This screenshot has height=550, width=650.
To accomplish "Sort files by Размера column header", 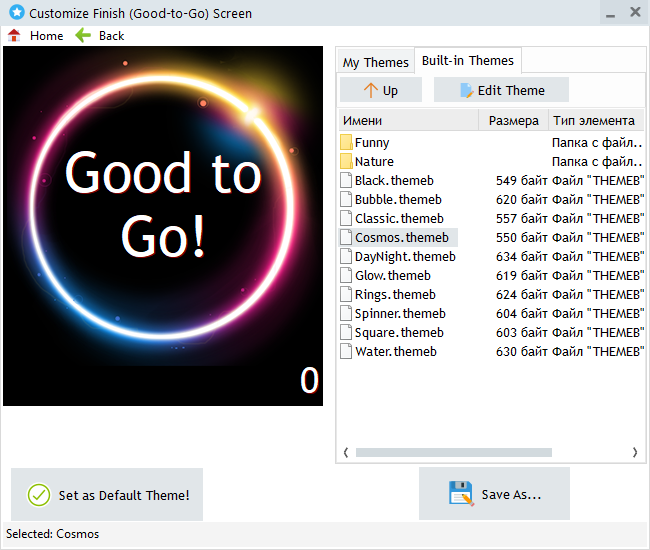I will (x=514, y=121).
